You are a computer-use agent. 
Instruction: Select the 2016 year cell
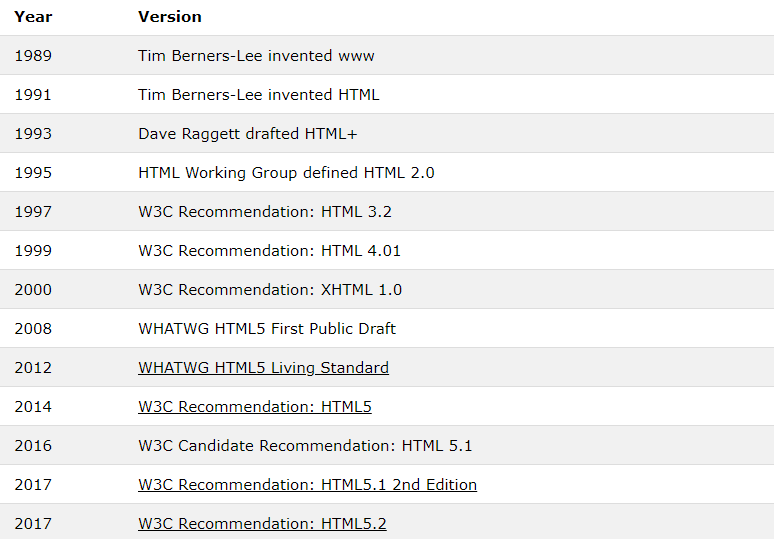tap(33, 446)
